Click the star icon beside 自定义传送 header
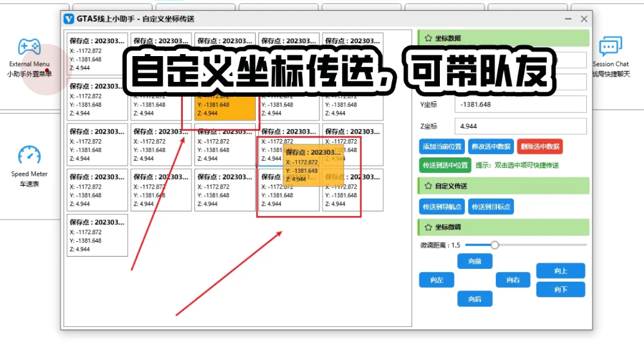Viewport: 644px width, 343px height. 428,186
